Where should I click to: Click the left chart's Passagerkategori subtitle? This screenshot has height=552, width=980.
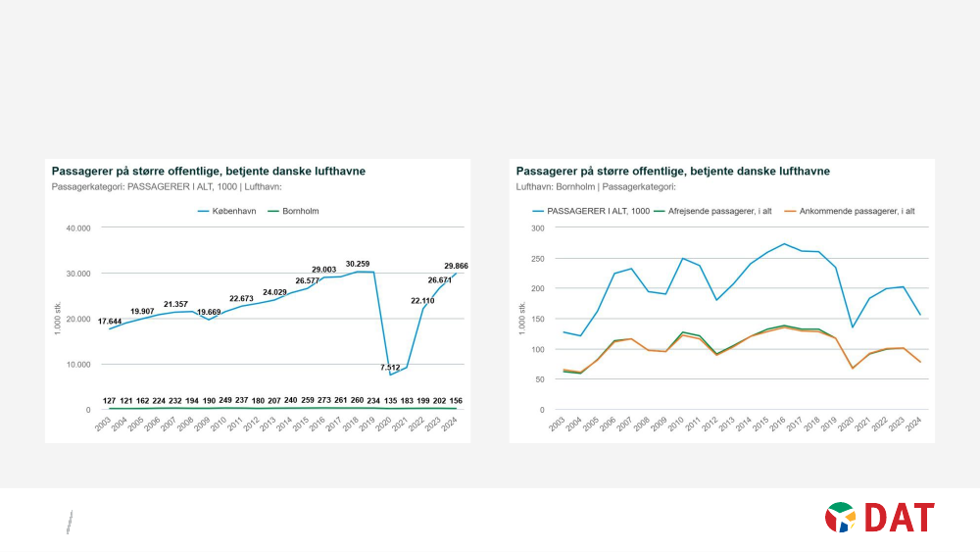pos(167,186)
